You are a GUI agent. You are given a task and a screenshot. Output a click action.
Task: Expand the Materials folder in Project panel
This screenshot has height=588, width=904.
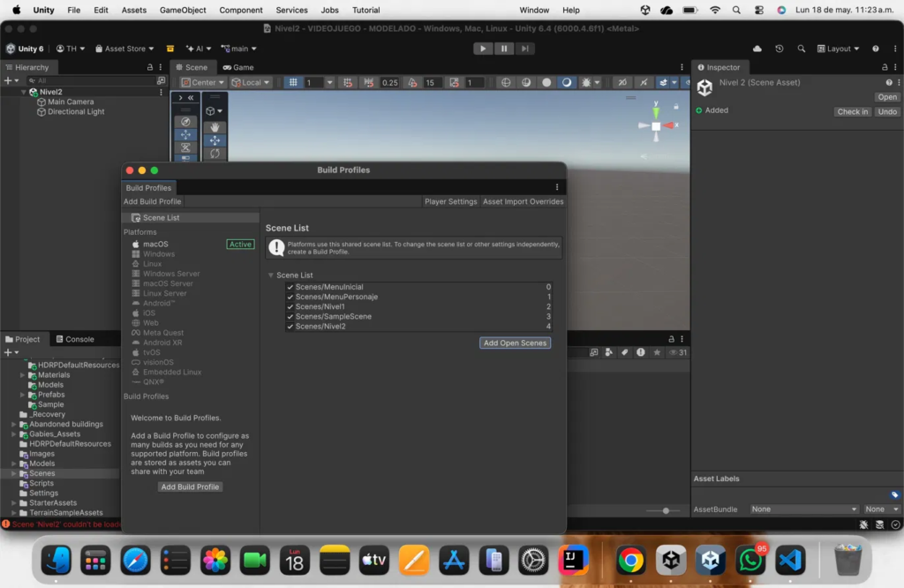(22, 374)
